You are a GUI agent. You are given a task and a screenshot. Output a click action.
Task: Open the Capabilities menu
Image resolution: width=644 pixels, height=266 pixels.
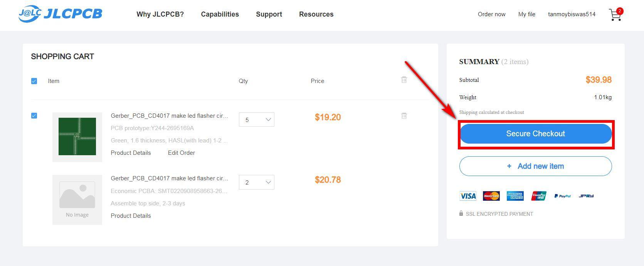click(220, 14)
